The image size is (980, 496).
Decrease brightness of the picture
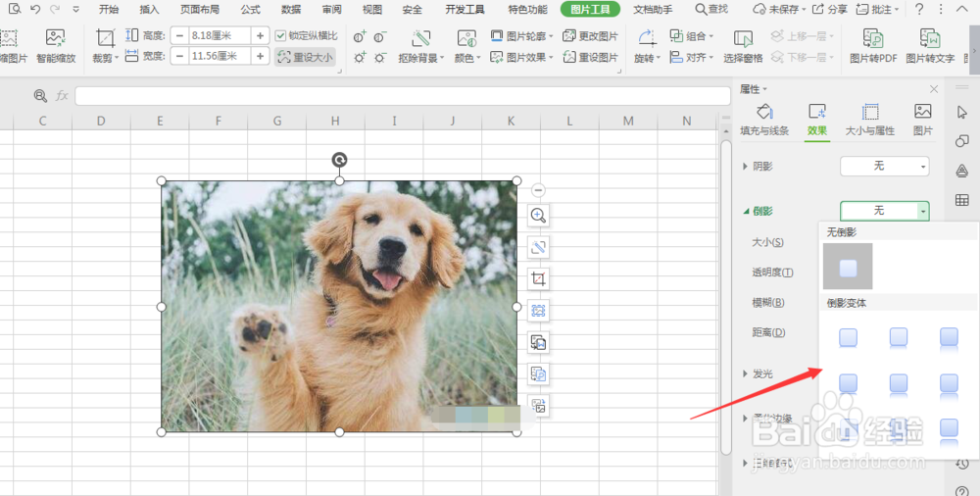(x=380, y=58)
